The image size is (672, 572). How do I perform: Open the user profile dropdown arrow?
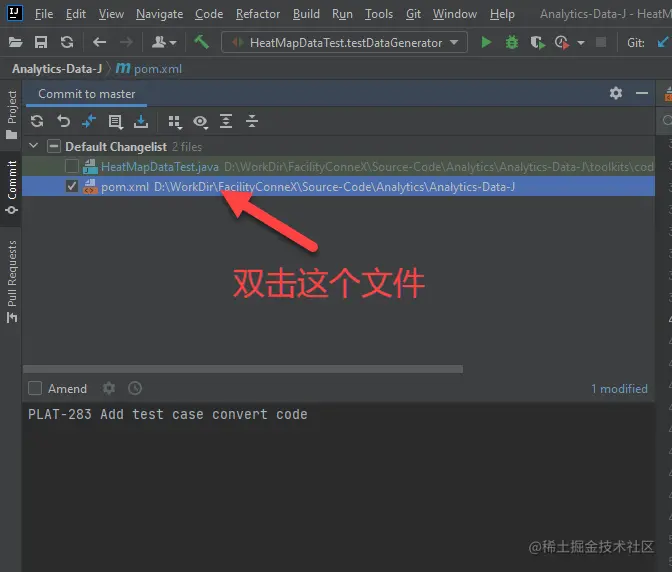tap(173, 43)
